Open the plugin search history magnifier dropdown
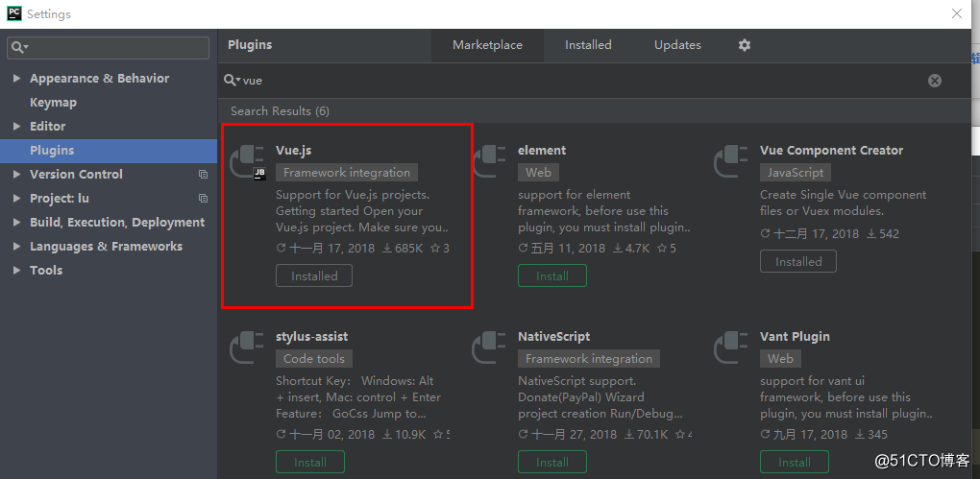980x479 pixels. click(x=233, y=81)
